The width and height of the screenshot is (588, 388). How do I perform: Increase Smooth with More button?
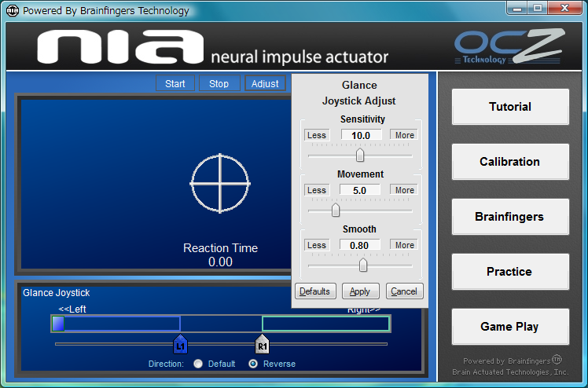(x=404, y=245)
